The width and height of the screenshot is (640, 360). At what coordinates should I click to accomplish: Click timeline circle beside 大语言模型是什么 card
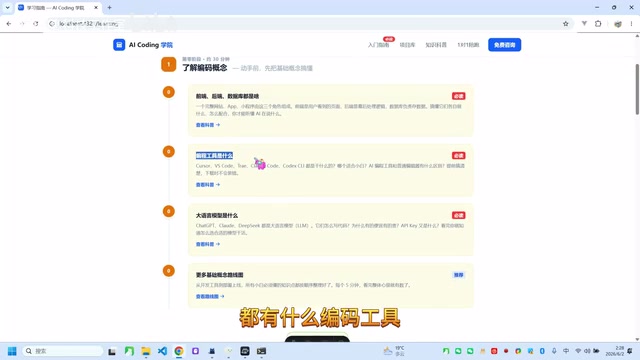[x=169, y=211]
